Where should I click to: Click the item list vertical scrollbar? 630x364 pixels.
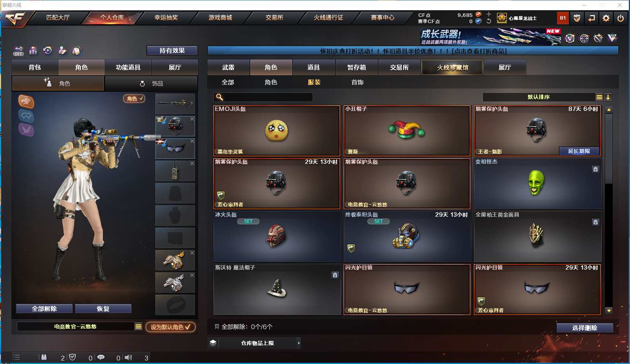pos(609,210)
